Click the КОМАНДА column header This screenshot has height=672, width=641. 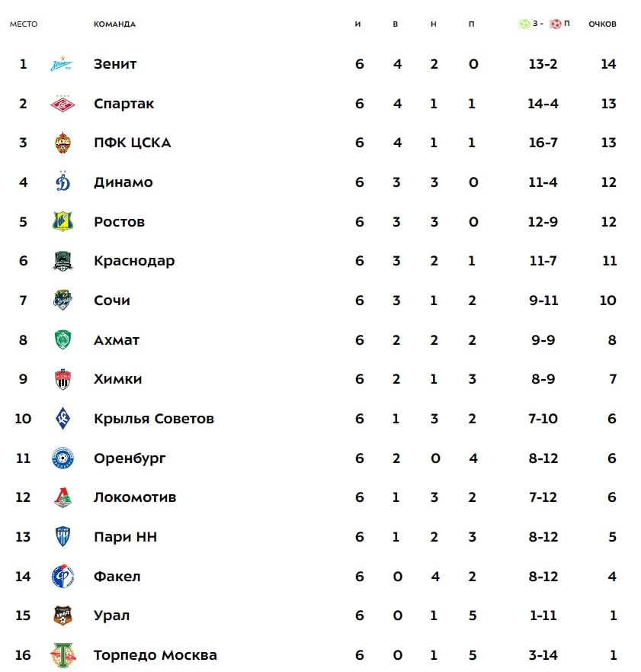[x=114, y=24]
